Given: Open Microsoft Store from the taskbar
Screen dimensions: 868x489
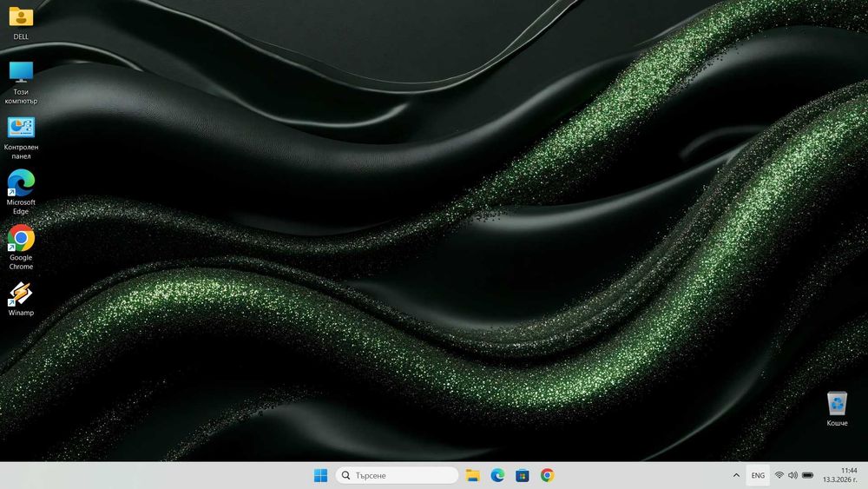Looking at the screenshot, I should 522,475.
